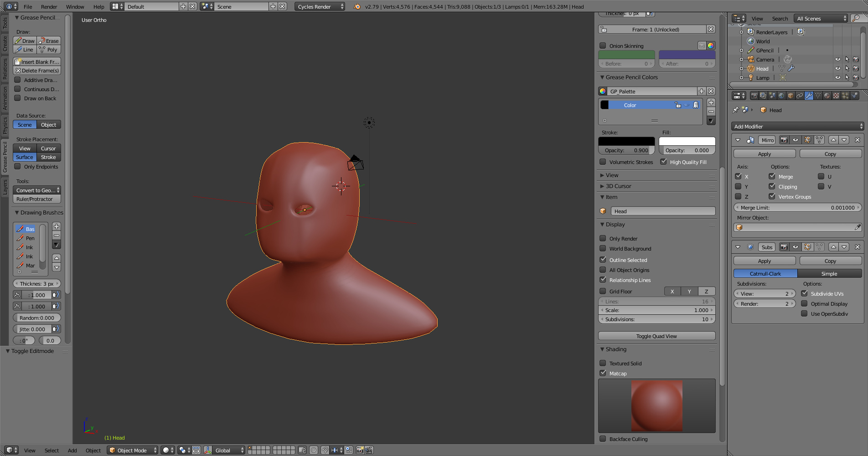Open the Add Modifier dropdown

click(x=797, y=126)
